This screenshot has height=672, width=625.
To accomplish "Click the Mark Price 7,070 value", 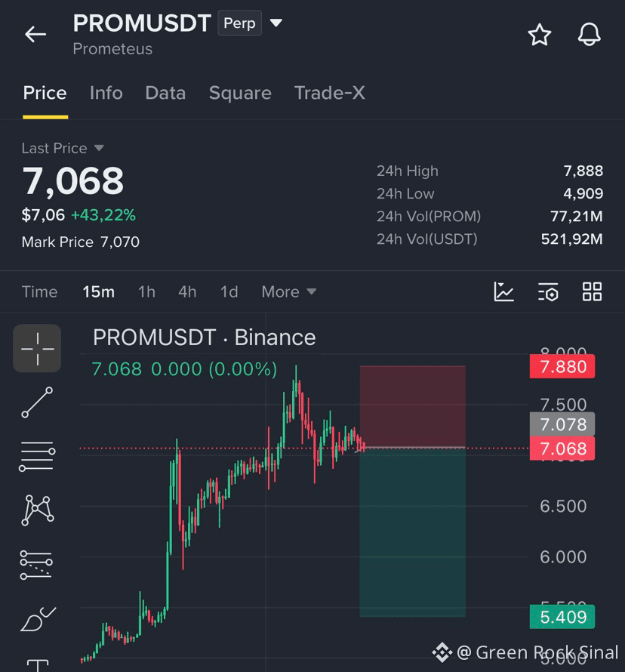I will pyautogui.click(x=120, y=242).
